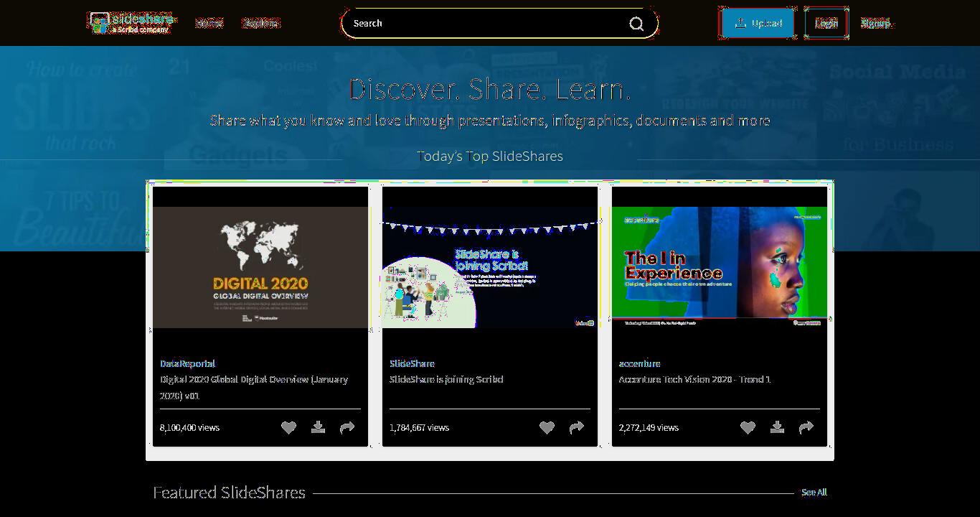Open Accenture Tech Vision 2020 - Trend 1 title
The height and width of the screenshot is (517, 980).
coord(694,379)
